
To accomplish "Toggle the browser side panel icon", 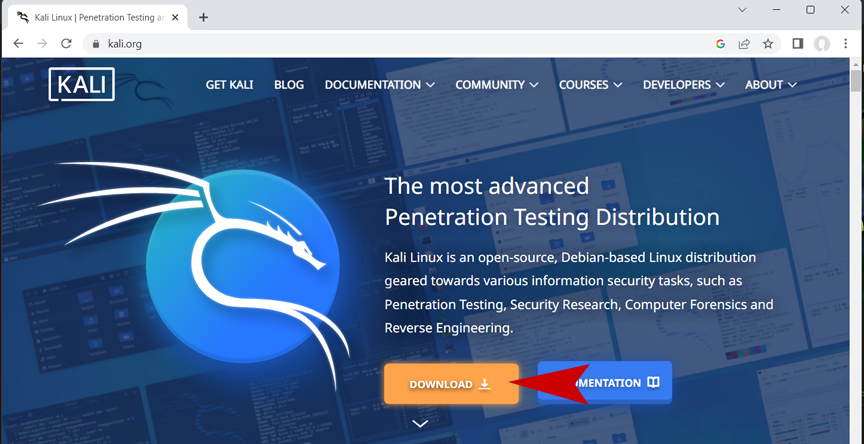I will pos(797,44).
